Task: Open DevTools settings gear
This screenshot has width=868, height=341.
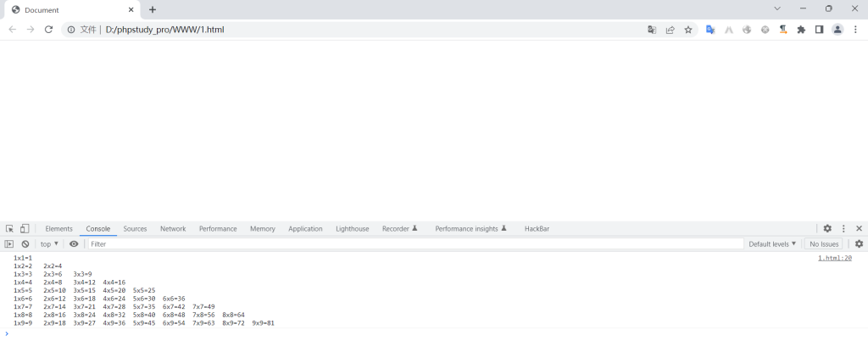Action: click(827, 228)
